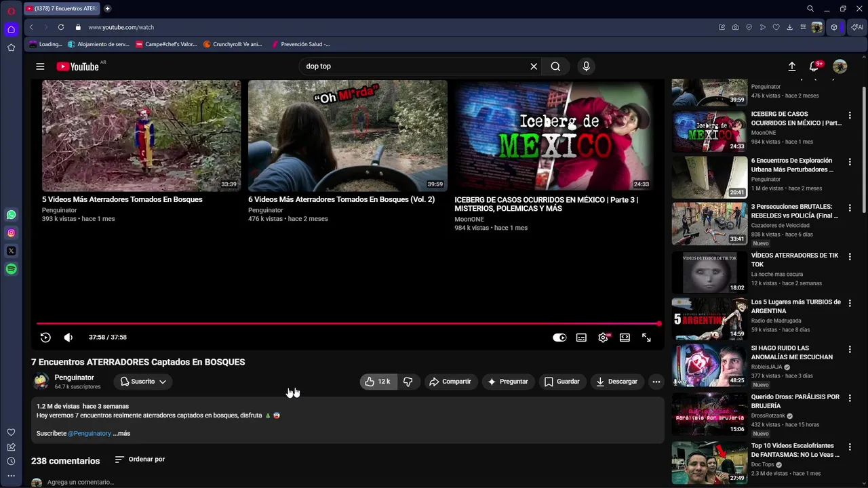The width and height of the screenshot is (868, 488).
Task: Open endscreen Iceberg de Mexico thumbnail
Action: pos(554,136)
